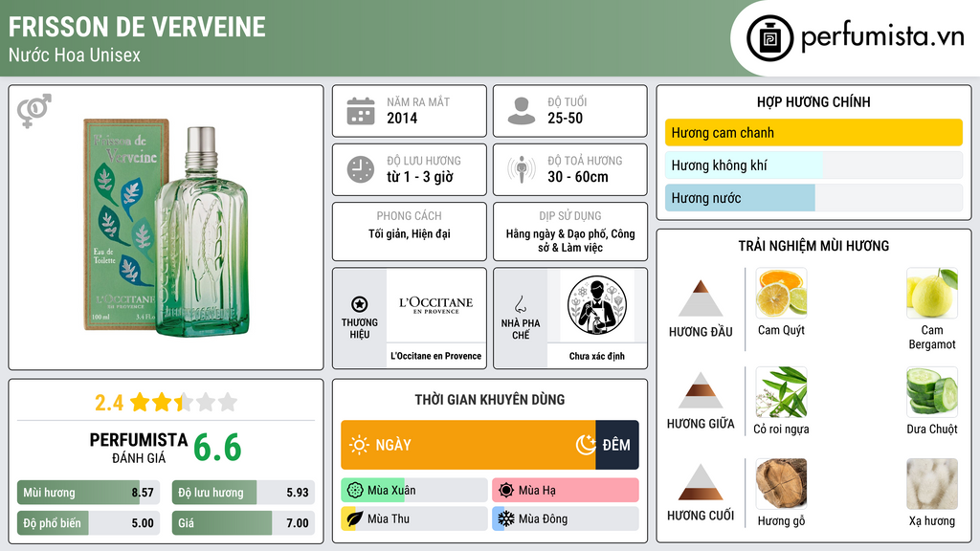Screen dimensions: 980x551
Task: Click the clock icon for Độ lưu hương
Action: tap(361, 169)
